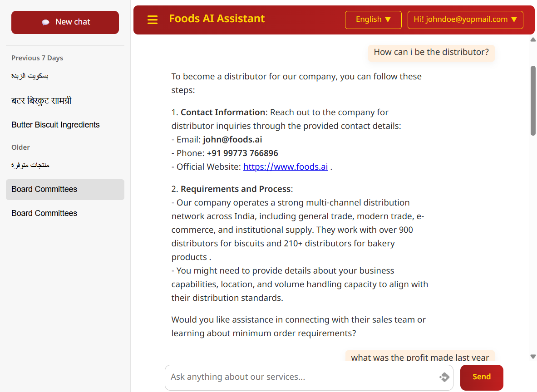537x392 pixels.
Task: Open the Arabic بسكويت الزبده chat
Action: [30, 76]
